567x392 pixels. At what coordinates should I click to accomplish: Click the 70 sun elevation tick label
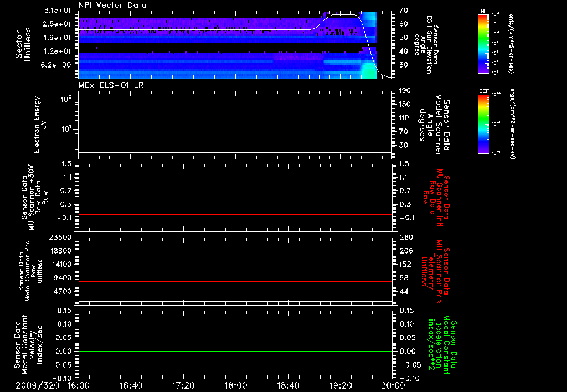404,11
